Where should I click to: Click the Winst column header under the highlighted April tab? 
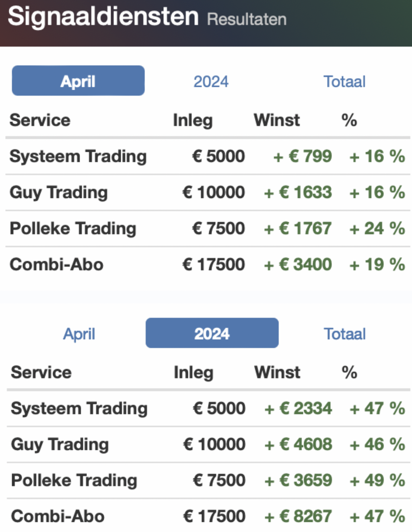coord(277,120)
